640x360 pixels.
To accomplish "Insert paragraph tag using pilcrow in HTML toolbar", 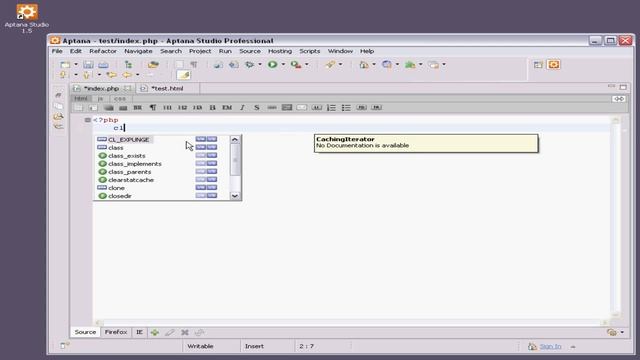I will click(153, 107).
